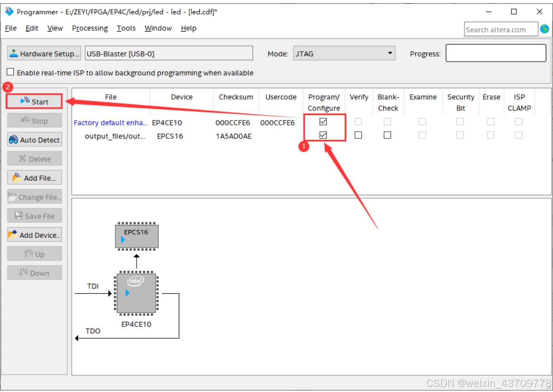Click the Start programming button
The image size is (553, 392).
pyautogui.click(x=34, y=101)
